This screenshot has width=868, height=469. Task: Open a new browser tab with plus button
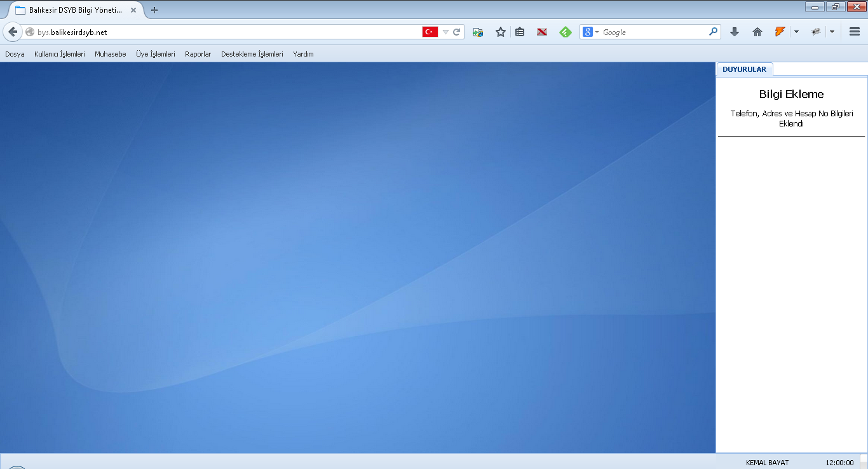154,10
